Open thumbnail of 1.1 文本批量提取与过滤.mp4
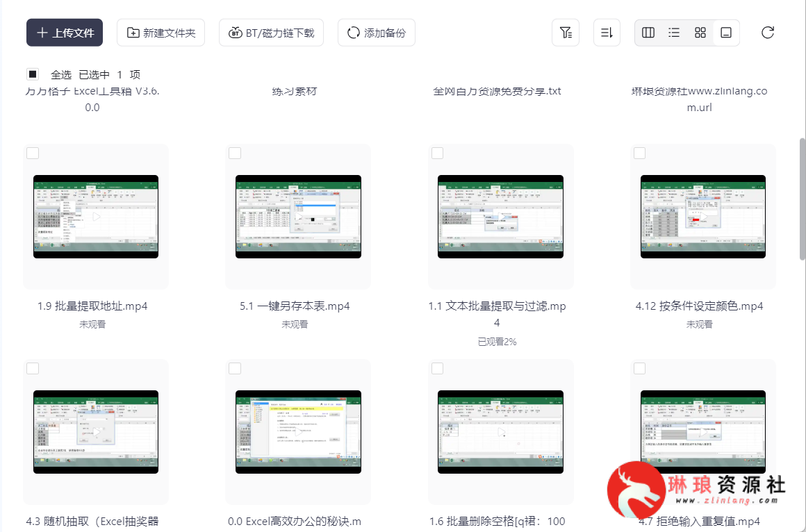The height and width of the screenshot is (532, 806). click(501, 217)
